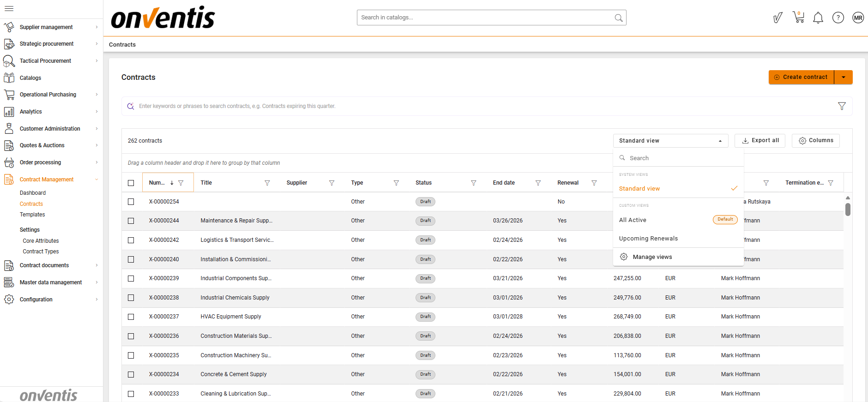
Task: Select all contracts with header checkbox
Action: click(x=131, y=183)
